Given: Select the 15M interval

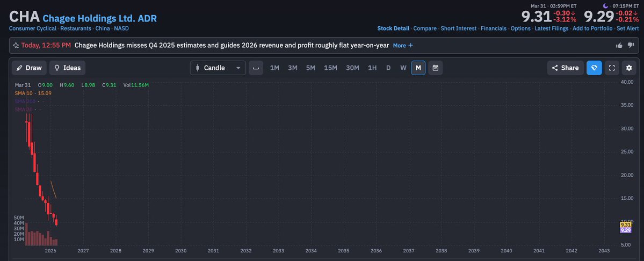Looking at the screenshot, I should click(x=331, y=68).
